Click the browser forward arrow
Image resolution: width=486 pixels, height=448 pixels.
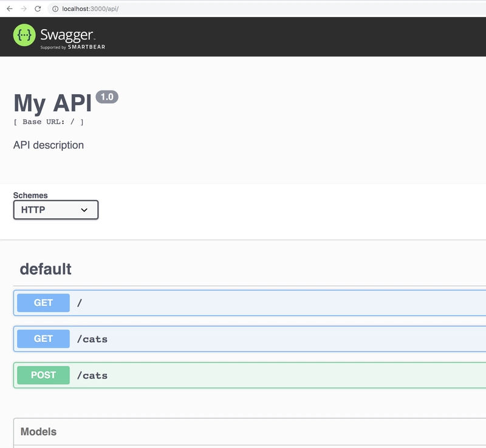pos(24,9)
